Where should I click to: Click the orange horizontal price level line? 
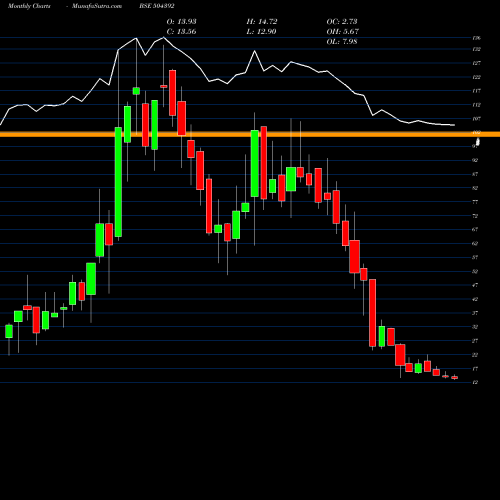(x=250, y=134)
